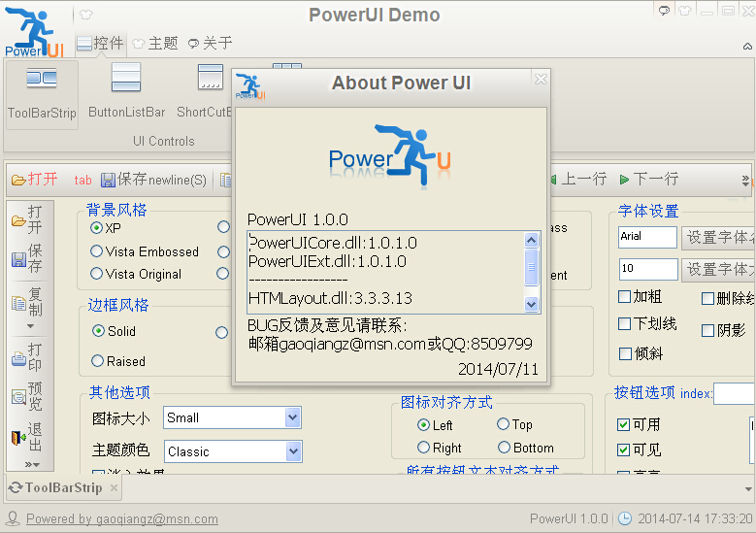Switch to the 控件 controls tab
The width and height of the screenshot is (756, 533).
coord(100,44)
